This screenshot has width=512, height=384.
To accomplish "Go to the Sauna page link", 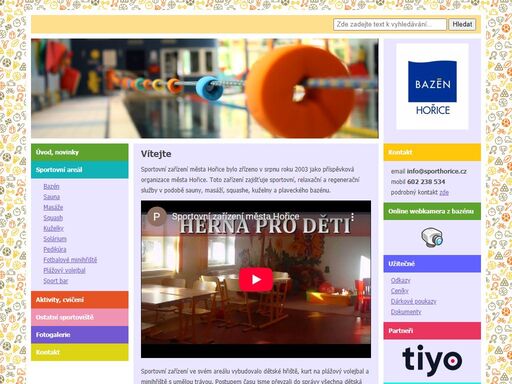I will point(52,197).
